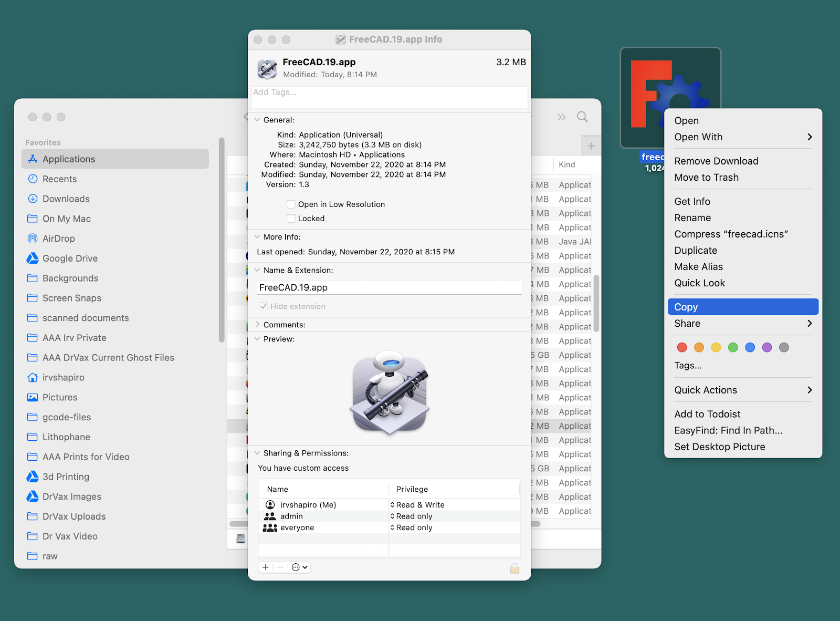Screen dimensions: 840x621
Task: Expand Open With submenu
Action: point(743,137)
